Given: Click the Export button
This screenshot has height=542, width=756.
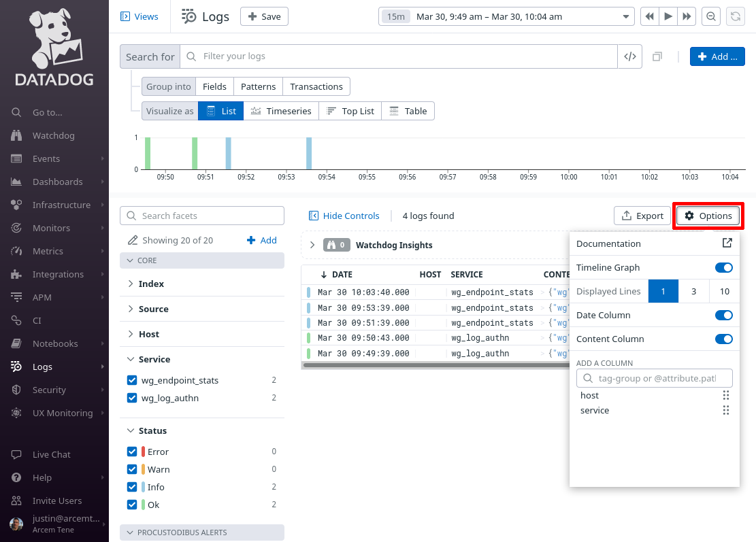Looking at the screenshot, I should [642, 216].
